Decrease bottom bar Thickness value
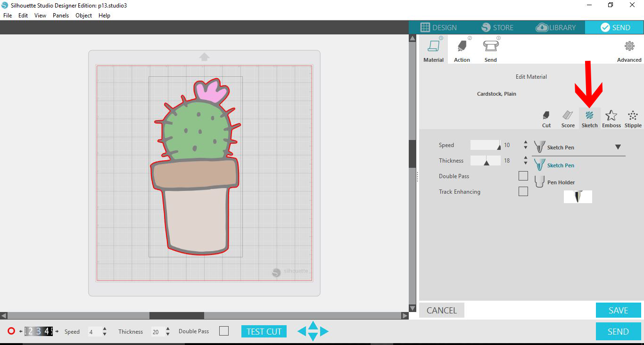Viewport: 644px width, 345px height. (168, 335)
